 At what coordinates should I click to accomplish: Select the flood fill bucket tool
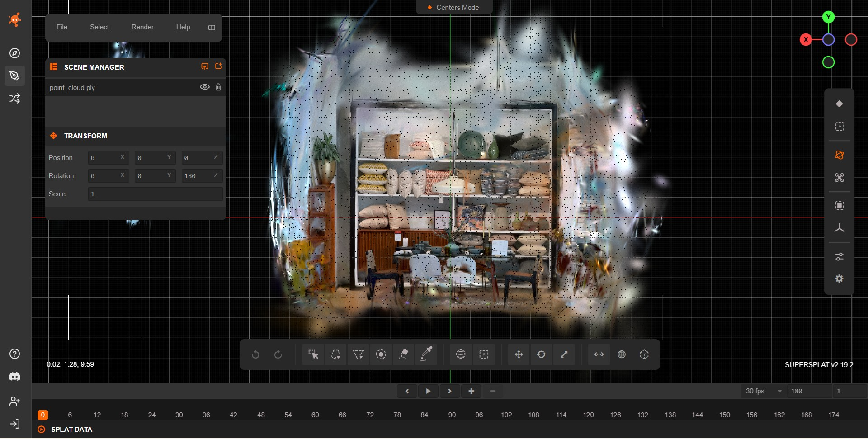(404, 355)
